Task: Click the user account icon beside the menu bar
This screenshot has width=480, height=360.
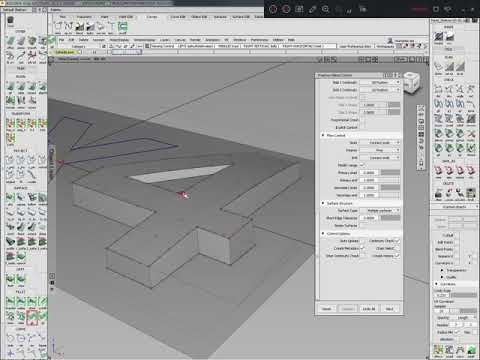Action: click(390, 41)
